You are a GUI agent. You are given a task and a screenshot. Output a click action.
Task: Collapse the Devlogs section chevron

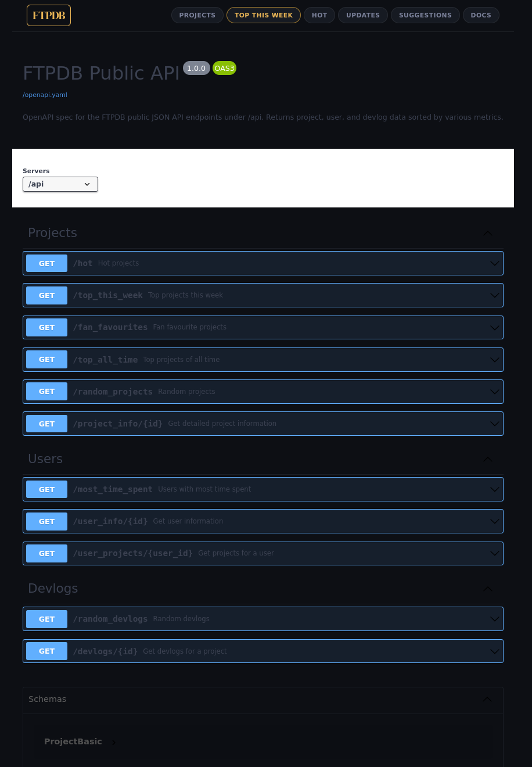[x=488, y=589]
